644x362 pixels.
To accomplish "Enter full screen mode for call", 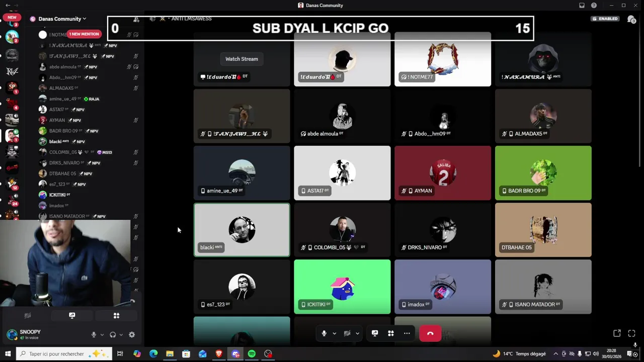I will 631,333.
